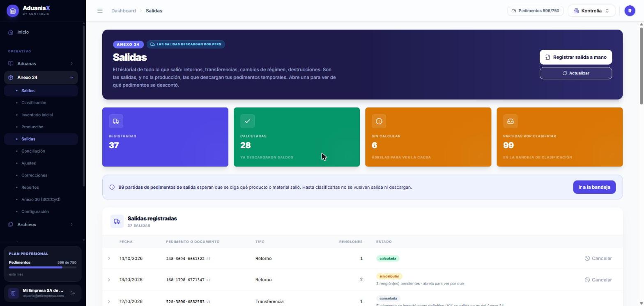Click the Actualizar button
Viewport: 644px width, 306px height.
[x=575, y=73]
